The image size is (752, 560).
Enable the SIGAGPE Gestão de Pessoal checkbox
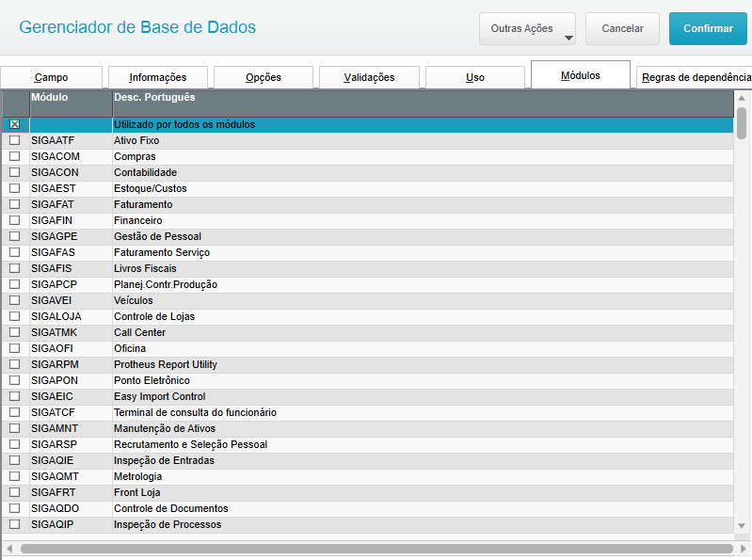pyautogui.click(x=15, y=236)
